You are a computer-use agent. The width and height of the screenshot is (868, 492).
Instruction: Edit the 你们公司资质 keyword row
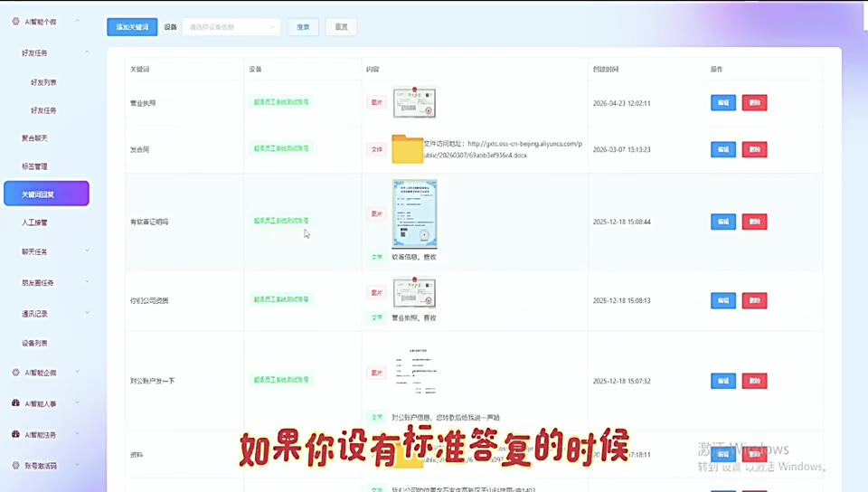pos(723,300)
